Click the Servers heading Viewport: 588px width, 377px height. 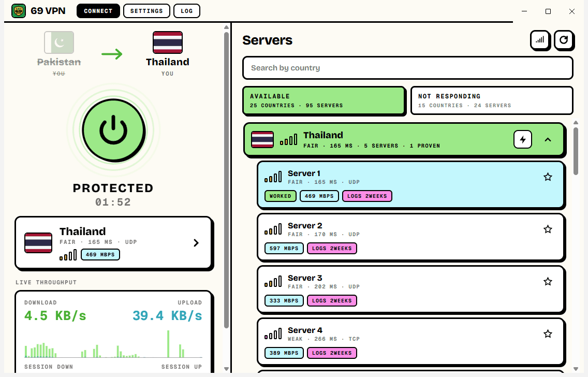[x=268, y=40]
